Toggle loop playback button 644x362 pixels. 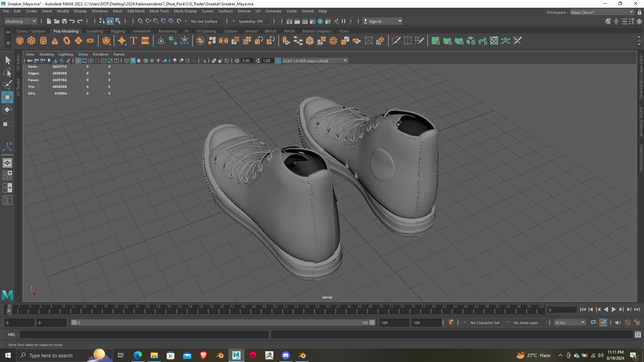tap(593, 322)
